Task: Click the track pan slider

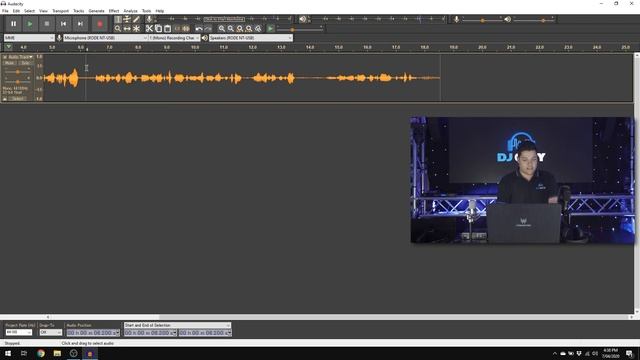Action: point(18,81)
